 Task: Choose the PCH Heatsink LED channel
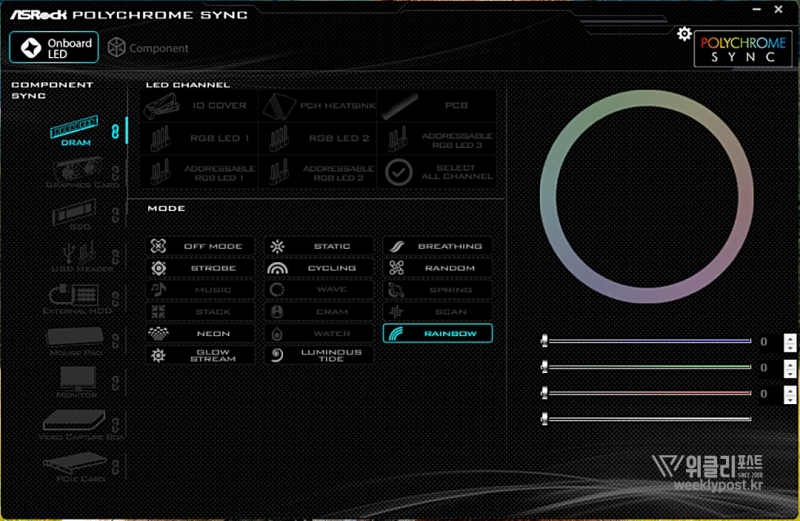click(x=318, y=106)
